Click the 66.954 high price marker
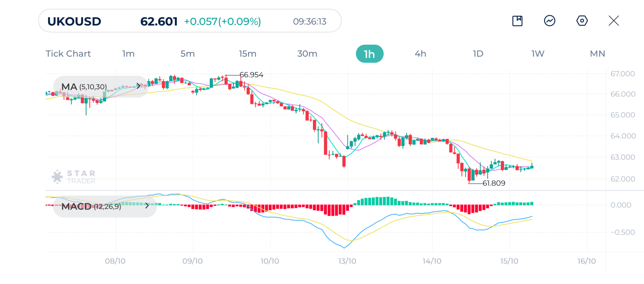The height and width of the screenshot is (284, 644). click(251, 75)
